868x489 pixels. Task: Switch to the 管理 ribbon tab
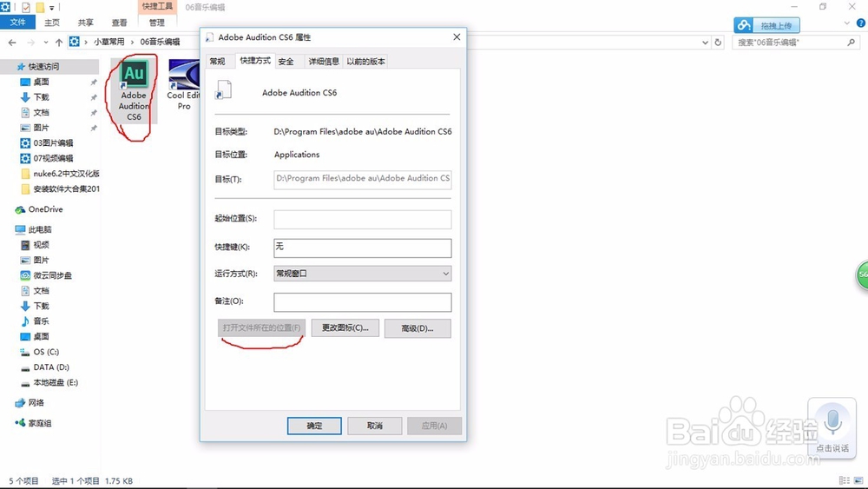[156, 23]
